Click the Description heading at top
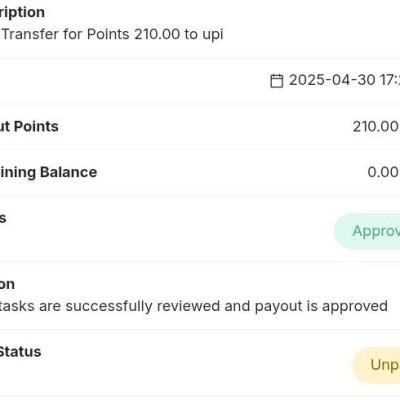Screen dimensions: 400x400 click(22, 13)
